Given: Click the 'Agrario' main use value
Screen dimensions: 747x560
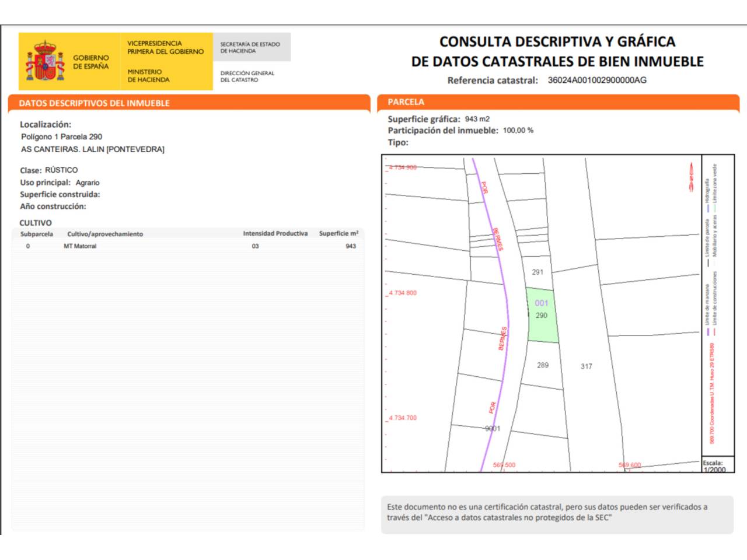Looking at the screenshot, I should [88, 183].
